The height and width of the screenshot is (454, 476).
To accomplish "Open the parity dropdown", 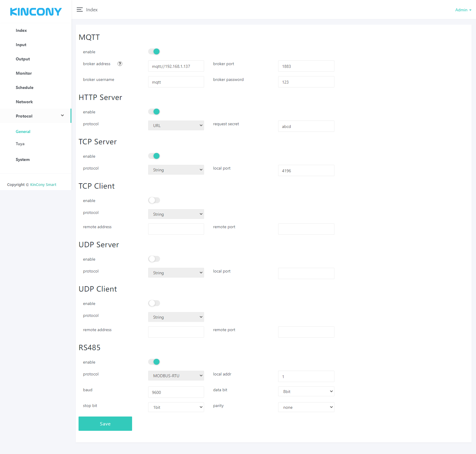I will click(306, 407).
